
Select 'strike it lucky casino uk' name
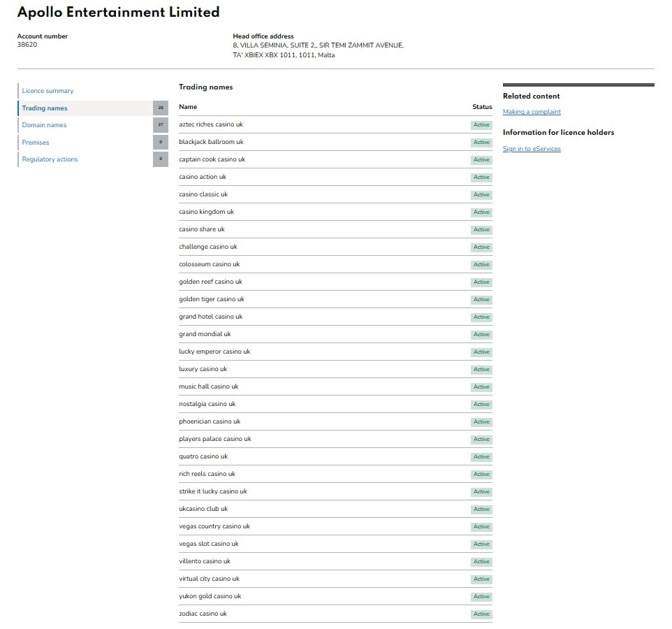click(213, 491)
